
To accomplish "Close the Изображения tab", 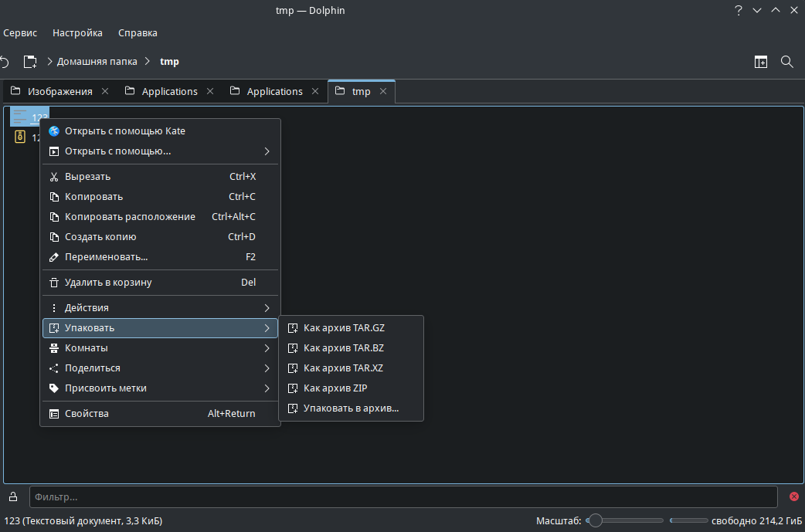I will point(105,91).
